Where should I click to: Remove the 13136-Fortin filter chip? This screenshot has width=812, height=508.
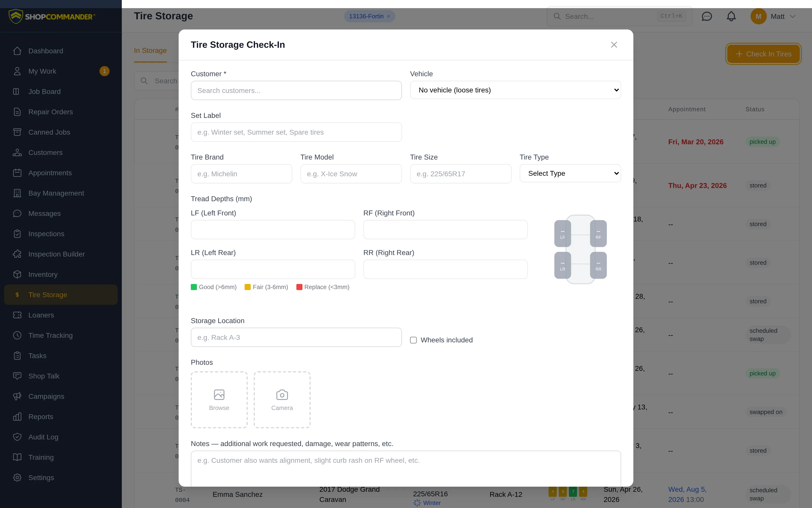pos(388,17)
